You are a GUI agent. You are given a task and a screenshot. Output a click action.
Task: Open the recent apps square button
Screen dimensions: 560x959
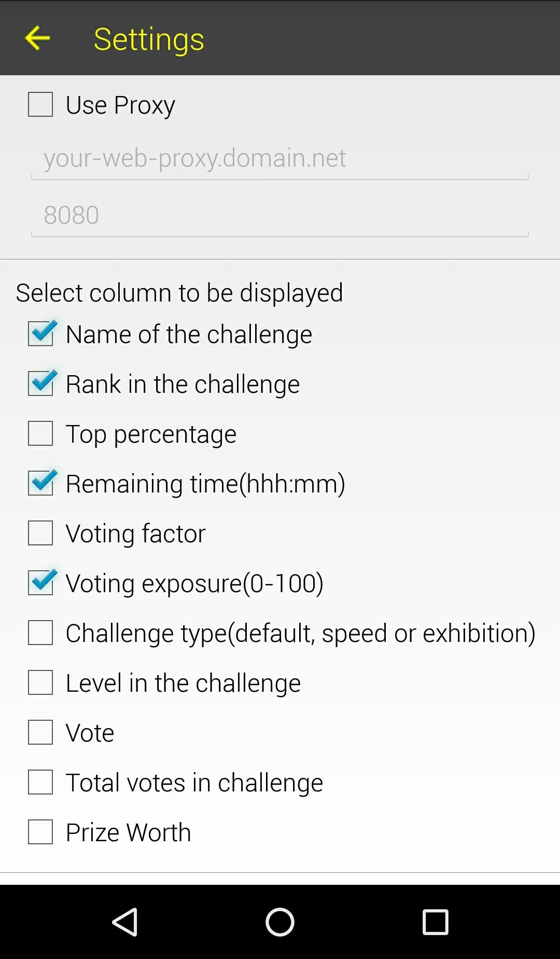[435, 922]
